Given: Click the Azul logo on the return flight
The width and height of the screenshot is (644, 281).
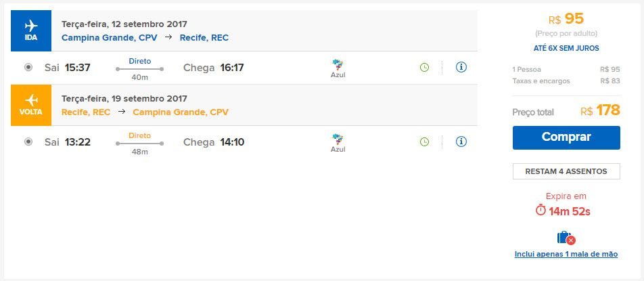Looking at the screenshot, I should click(x=338, y=142).
